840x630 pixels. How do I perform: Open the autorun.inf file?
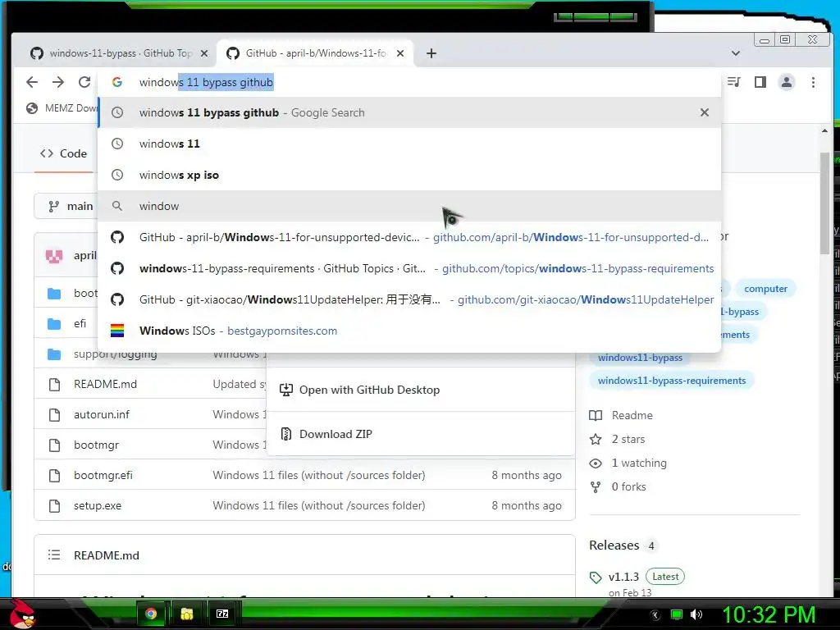tap(101, 414)
